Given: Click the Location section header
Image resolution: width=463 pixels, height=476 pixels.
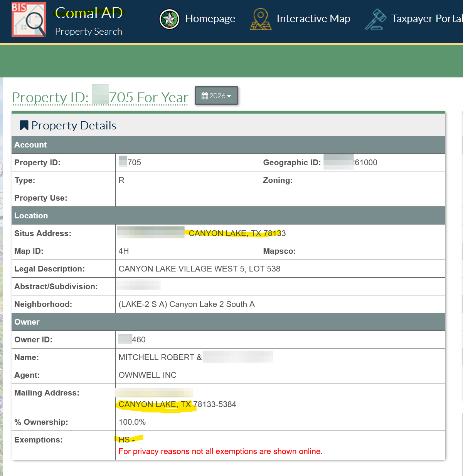Looking at the screenshot, I should click(x=228, y=216).
